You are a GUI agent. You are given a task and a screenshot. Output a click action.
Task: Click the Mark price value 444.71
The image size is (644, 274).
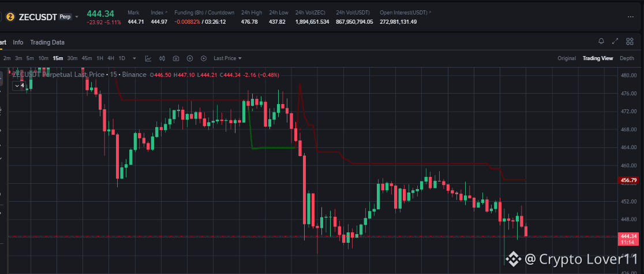pos(136,22)
